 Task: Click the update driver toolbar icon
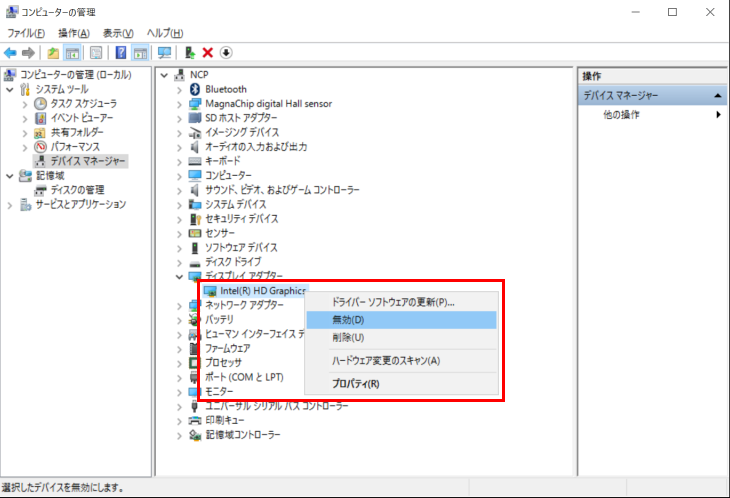[x=189, y=53]
